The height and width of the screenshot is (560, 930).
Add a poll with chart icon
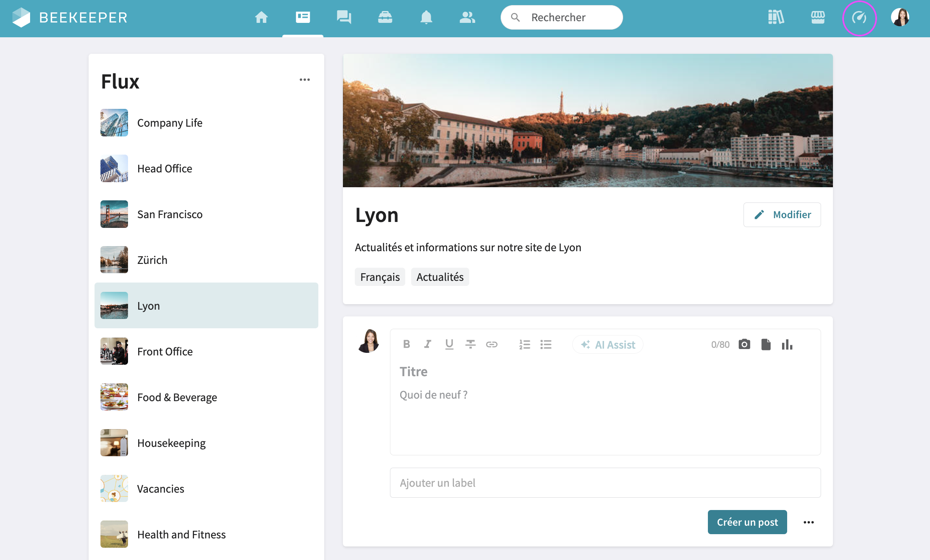787,344
